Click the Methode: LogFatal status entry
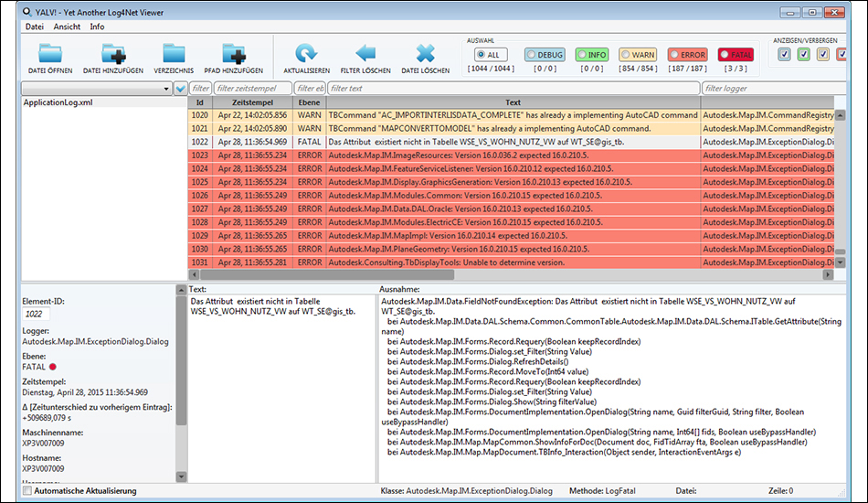 click(602, 491)
